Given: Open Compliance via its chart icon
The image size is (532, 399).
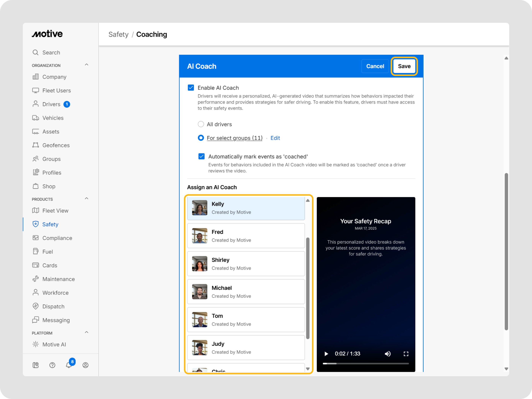Looking at the screenshot, I should pos(36,238).
